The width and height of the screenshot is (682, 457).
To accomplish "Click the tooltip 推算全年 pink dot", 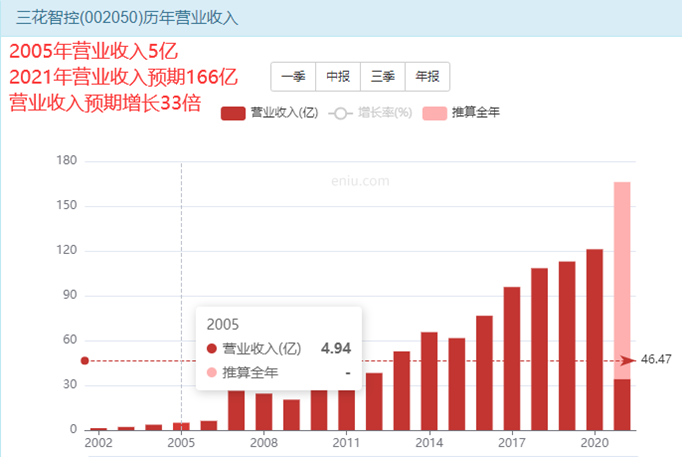I will 212,372.
